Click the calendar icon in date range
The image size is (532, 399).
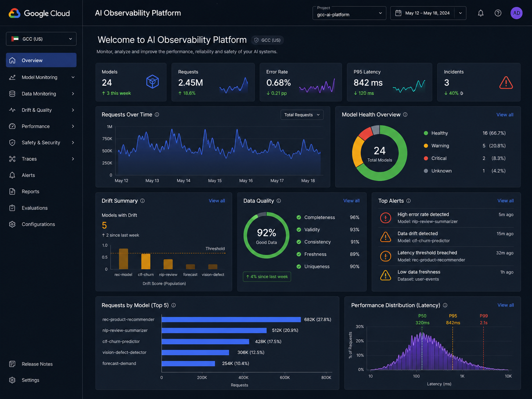click(x=398, y=13)
